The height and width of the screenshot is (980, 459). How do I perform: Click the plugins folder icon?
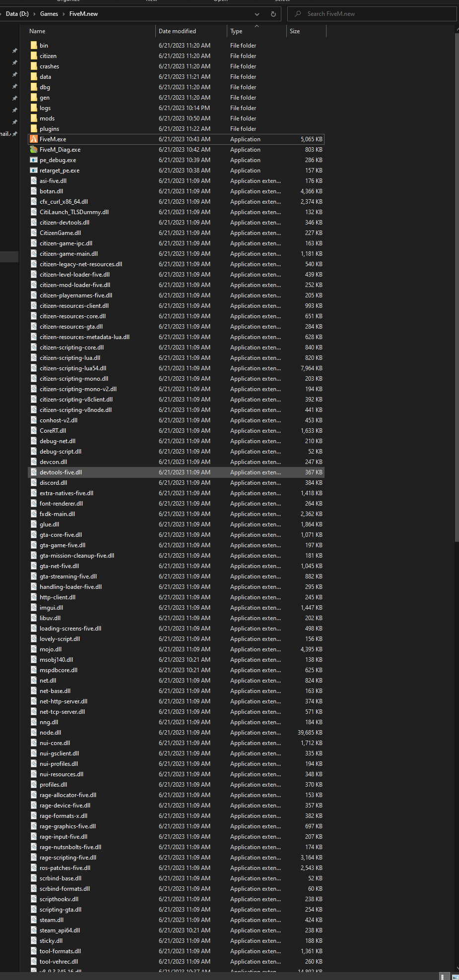tap(34, 129)
